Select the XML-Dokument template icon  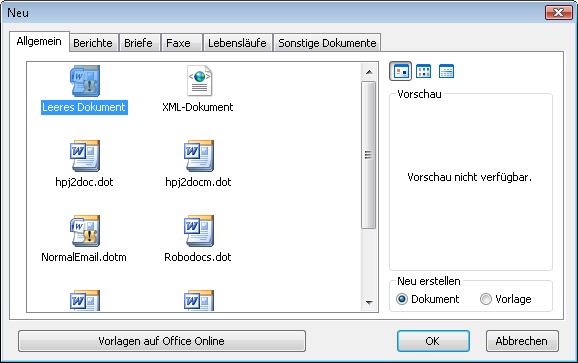pyautogui.click(x=199, y=81)
